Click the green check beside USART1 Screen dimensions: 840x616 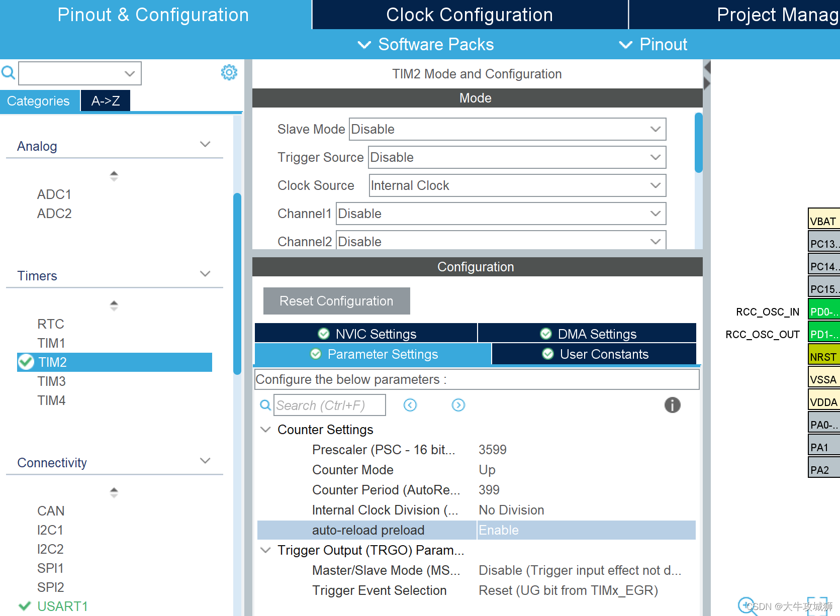25,606
